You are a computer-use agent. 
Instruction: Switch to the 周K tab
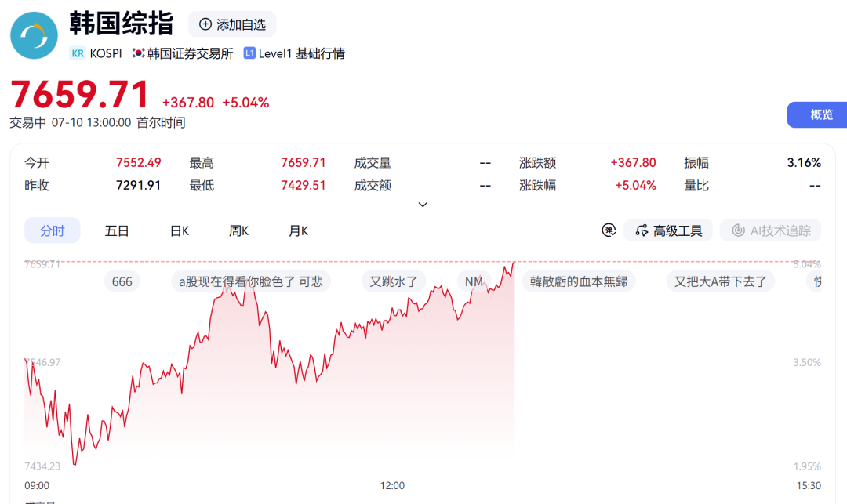pos(238,231)
